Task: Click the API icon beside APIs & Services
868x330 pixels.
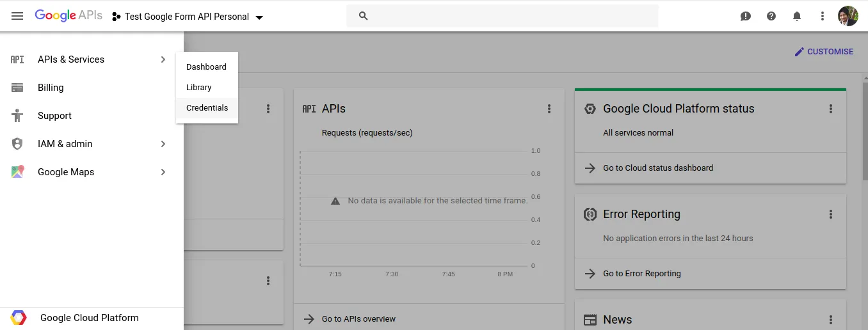Action: 17,59
